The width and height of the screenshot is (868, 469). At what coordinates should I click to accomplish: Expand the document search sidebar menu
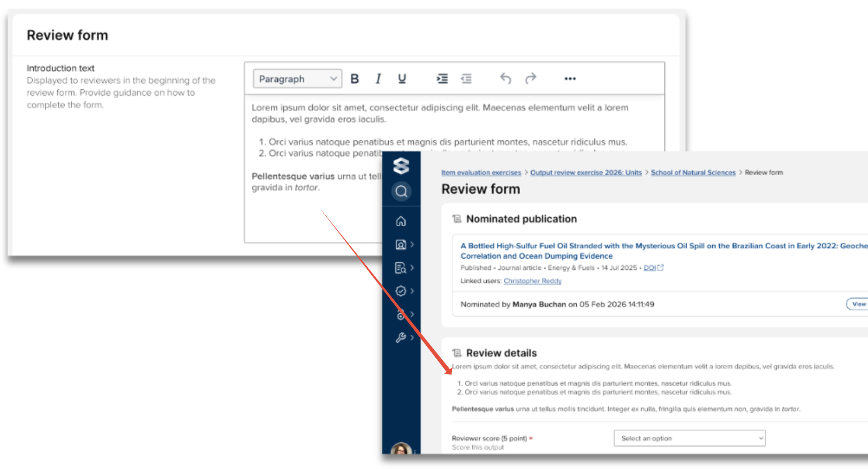pos(401,268)
